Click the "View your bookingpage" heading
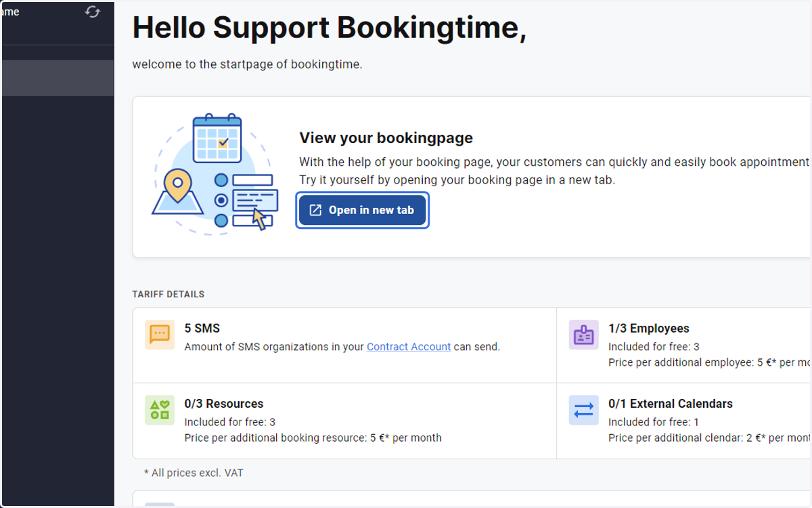This screenshot has width=812, height=508. 386,138
